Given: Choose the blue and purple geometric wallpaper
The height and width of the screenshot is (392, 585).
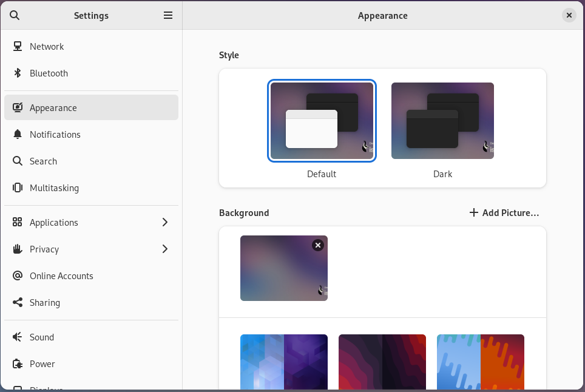Looking at the screenshot, I should click(284, 362).
